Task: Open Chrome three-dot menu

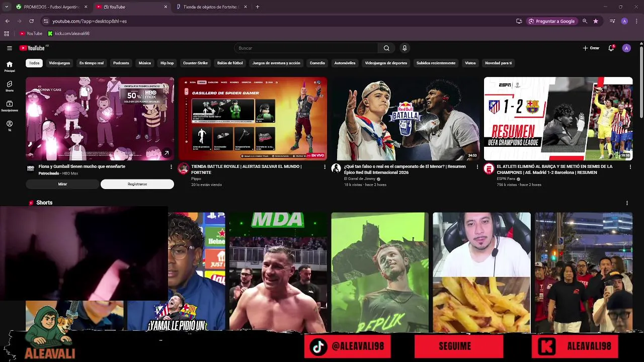Action: click(x=637, y=21)
